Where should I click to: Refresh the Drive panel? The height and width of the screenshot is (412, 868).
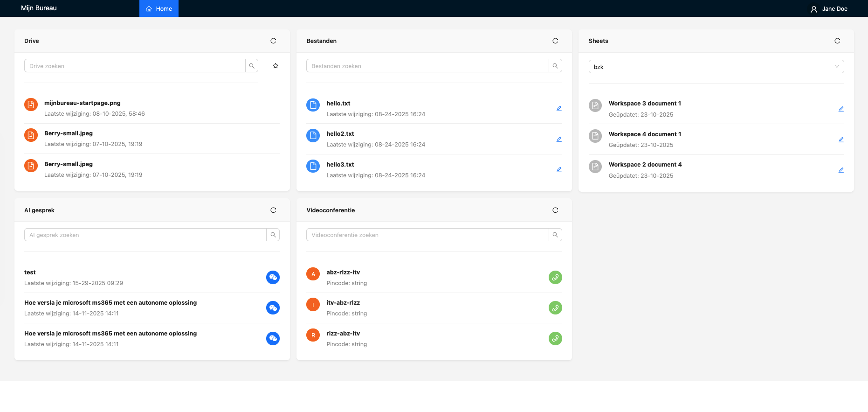273,41
